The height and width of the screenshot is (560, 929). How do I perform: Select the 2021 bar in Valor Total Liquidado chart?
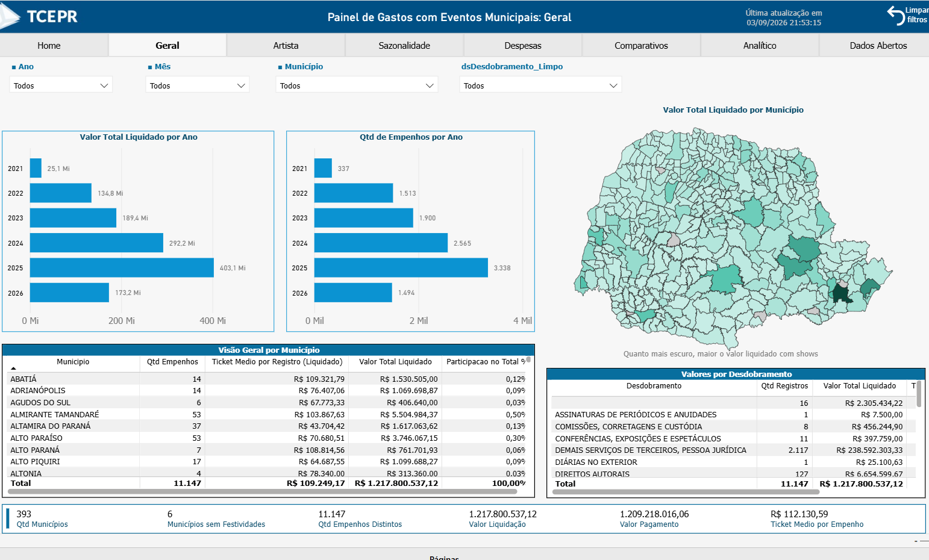coord(36,168)
